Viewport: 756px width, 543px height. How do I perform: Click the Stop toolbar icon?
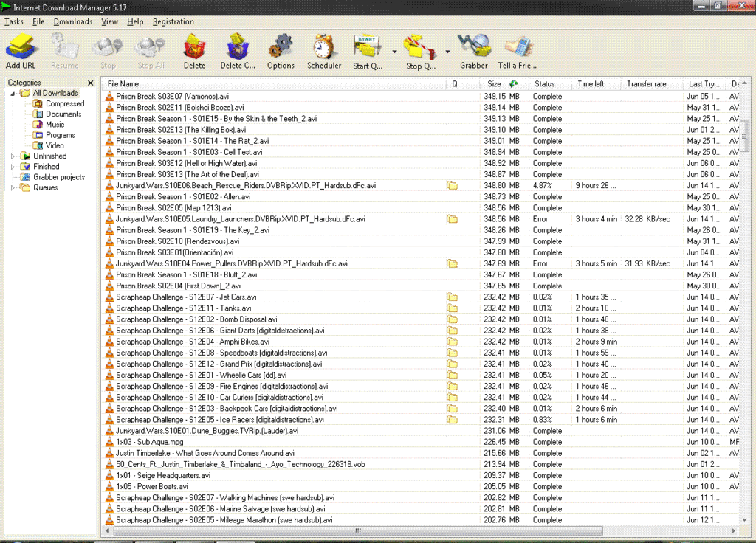point(108,52)
